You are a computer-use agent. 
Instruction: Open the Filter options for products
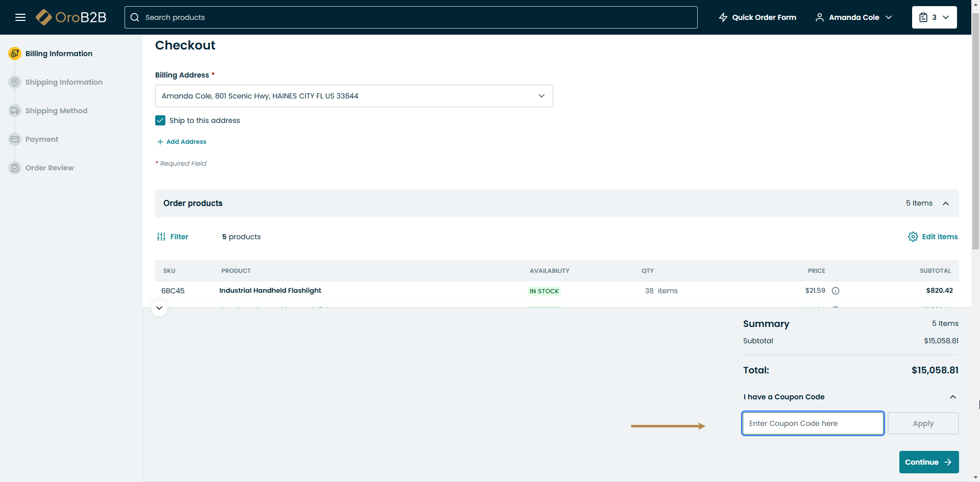(173, 237)
